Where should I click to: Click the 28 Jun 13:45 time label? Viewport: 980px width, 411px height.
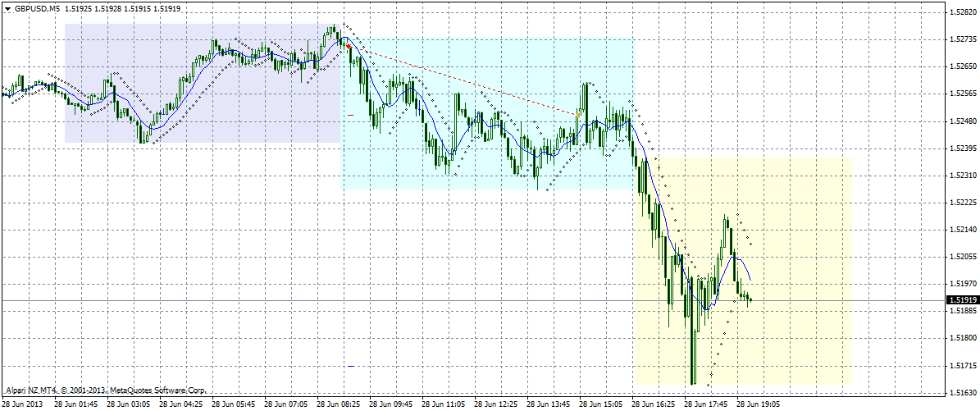(x=548, y=404)
